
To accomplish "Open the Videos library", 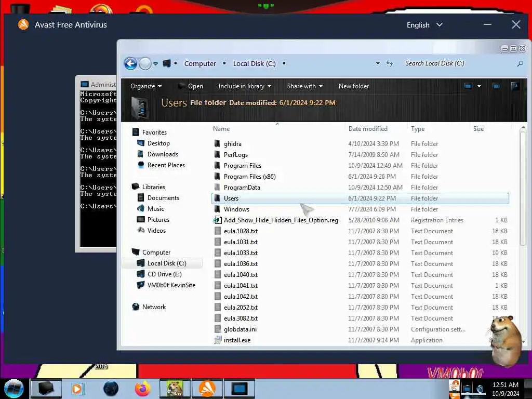I will pos(151,230).
